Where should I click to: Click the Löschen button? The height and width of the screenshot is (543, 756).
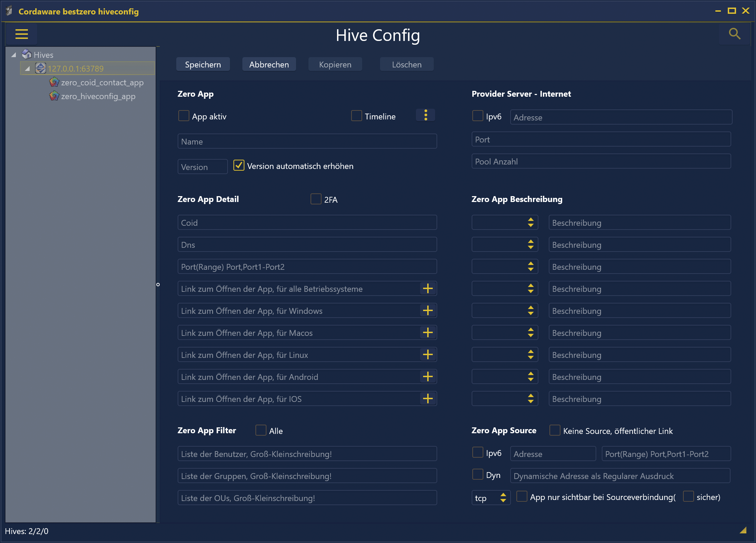407,64
